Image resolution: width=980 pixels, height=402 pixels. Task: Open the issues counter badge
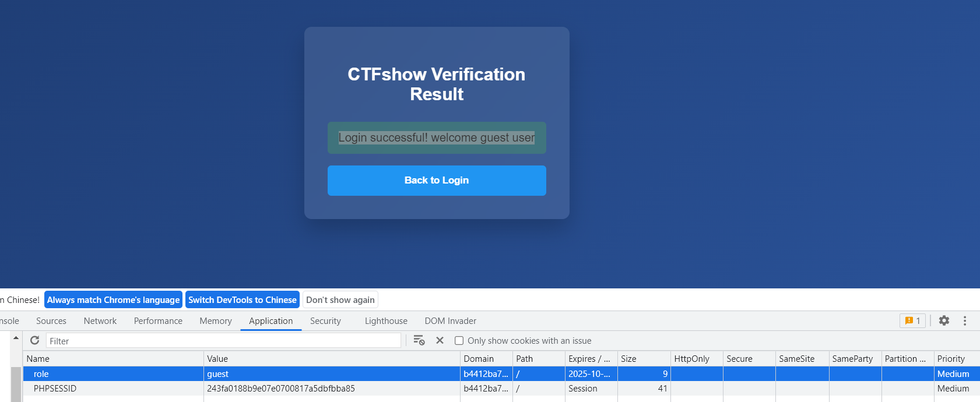[x=912, y=320]
